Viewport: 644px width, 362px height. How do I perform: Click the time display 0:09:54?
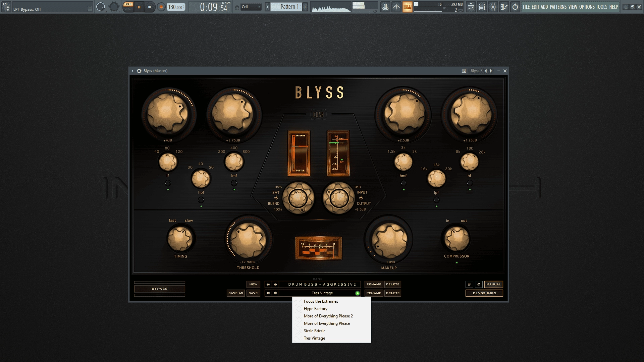pyautogui.click(x=214, y=7)
